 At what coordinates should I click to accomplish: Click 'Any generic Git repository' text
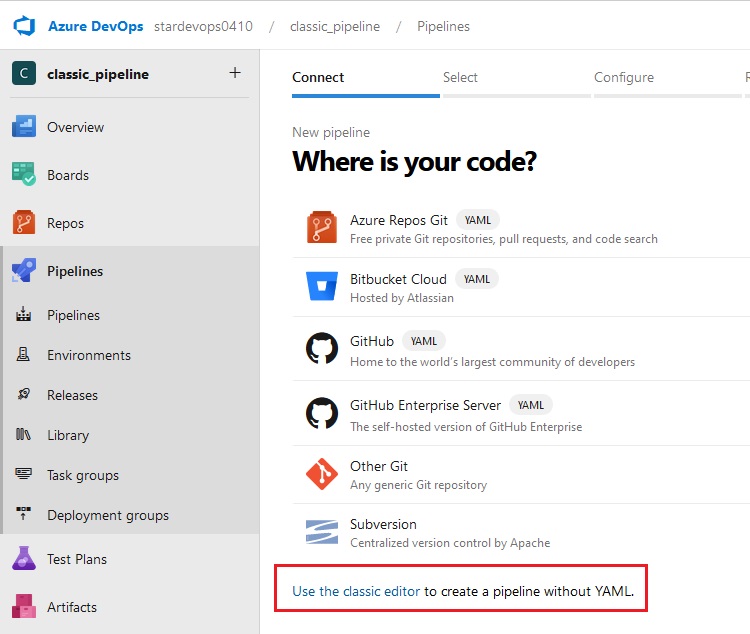(419, 485)
